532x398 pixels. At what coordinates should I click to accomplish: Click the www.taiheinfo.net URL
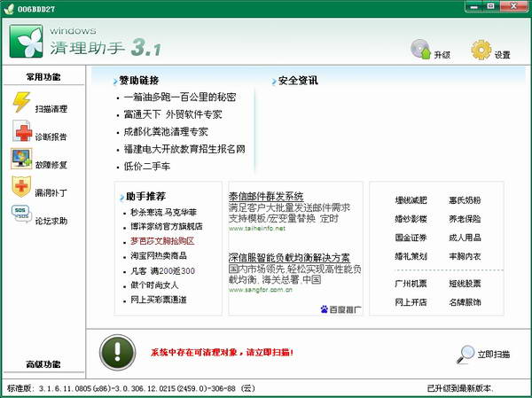click(x=257, y=229)
